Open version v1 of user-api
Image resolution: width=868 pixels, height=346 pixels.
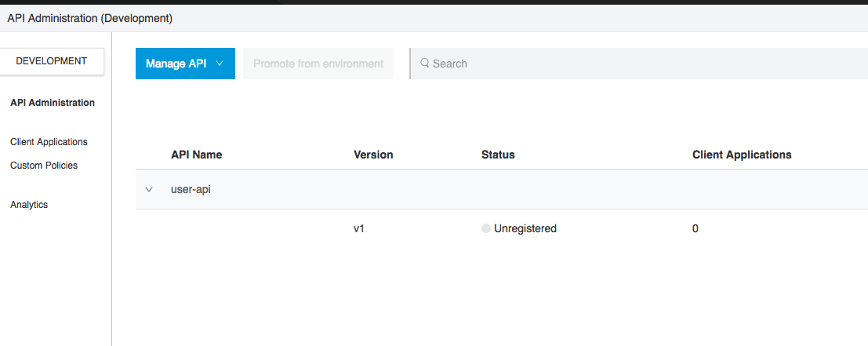tap(360, 229)
